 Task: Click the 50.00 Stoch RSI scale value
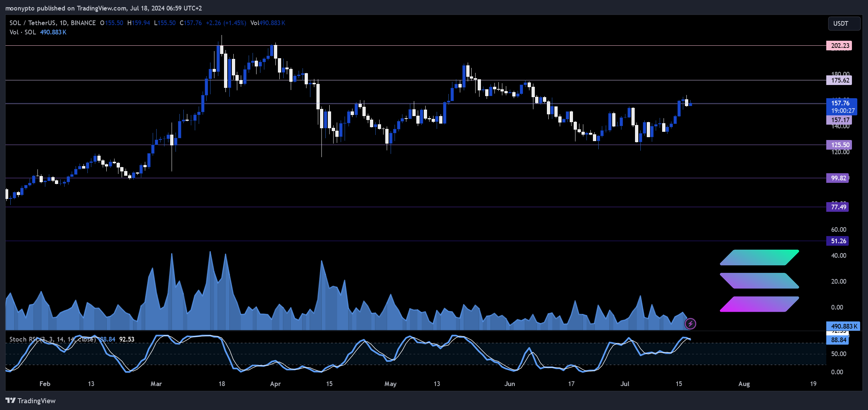coord(838,354)
